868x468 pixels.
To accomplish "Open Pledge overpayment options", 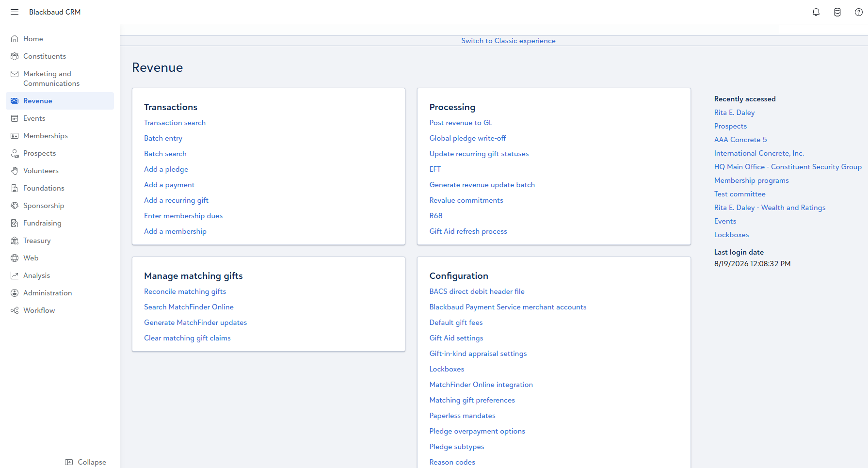I will pos(477,431).
